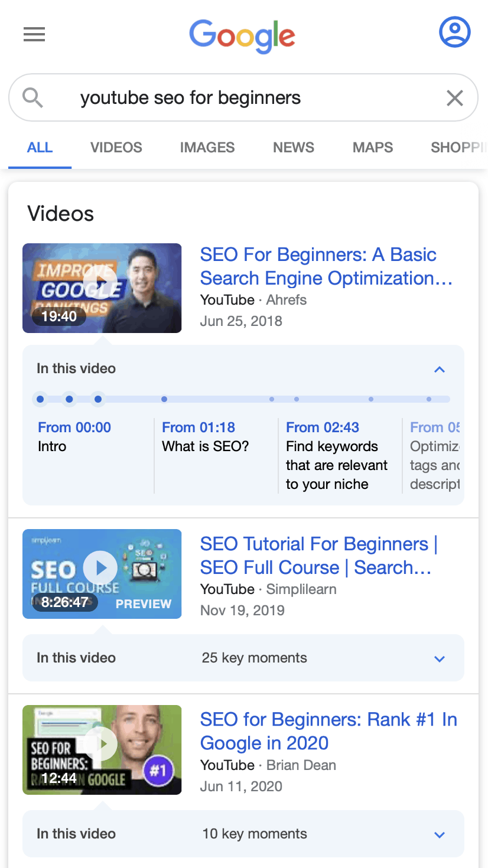Switch to the SHOPPING tab
The width and height of the screenshot is (488, 868).
(459, 148)
